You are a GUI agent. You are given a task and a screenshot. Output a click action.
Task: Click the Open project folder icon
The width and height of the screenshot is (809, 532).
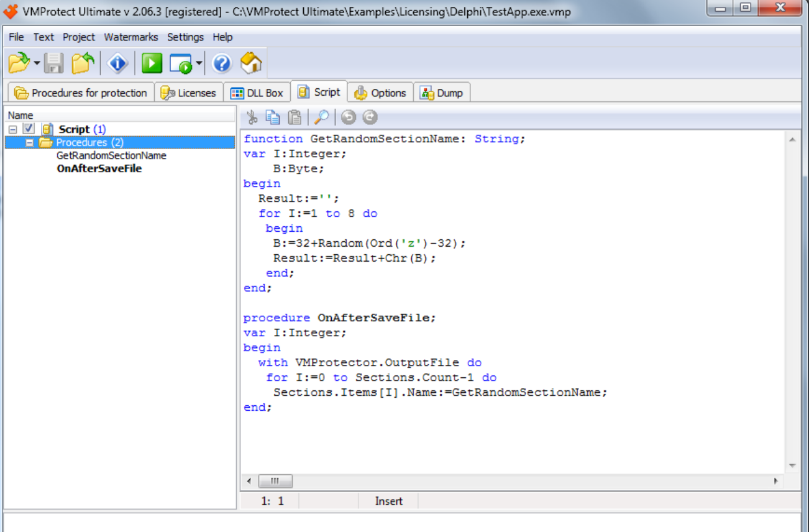pos(19,63)
